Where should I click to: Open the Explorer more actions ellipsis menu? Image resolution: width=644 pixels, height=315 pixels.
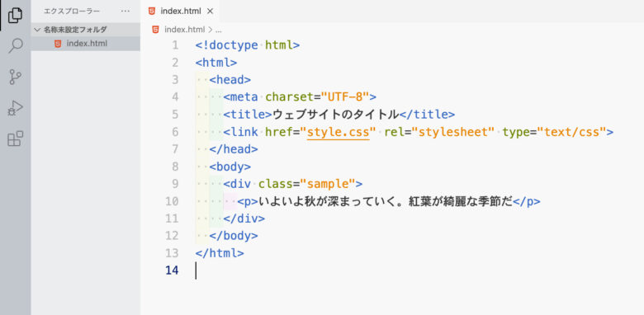point(125,12)
